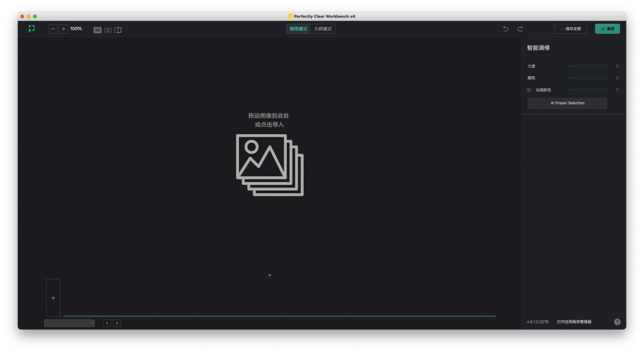Collapse the filmstrip with the down triangle

(x=269, y=276)
